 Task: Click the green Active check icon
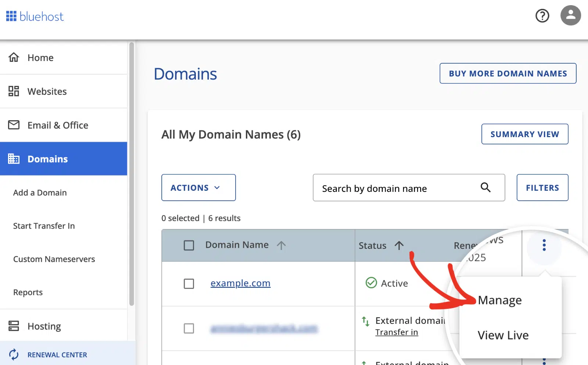coord(371,283)
